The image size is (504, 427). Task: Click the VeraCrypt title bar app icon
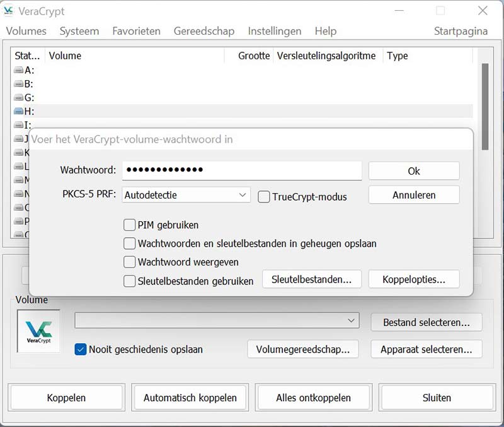coord(8,11)
